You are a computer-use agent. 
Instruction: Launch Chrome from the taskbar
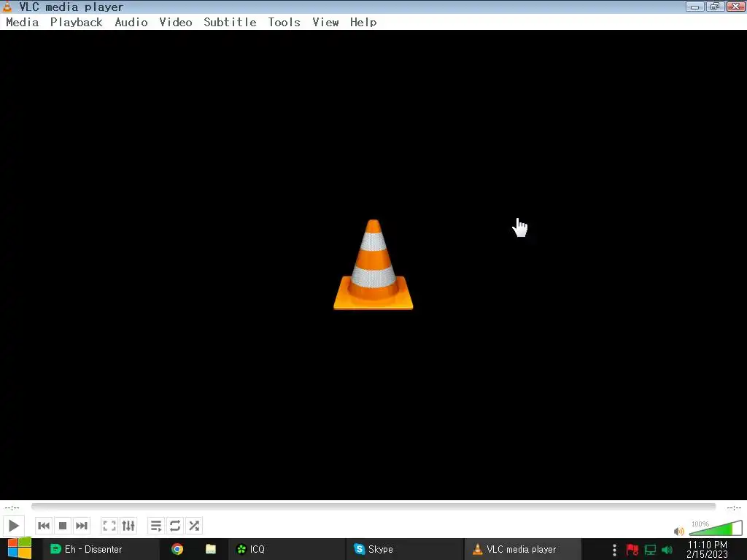click(x=177, y=549)
